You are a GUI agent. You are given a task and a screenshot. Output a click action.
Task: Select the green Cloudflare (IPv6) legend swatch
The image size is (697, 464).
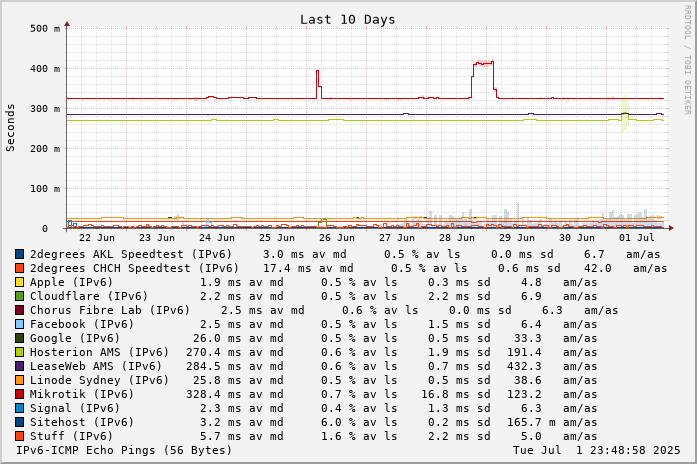pos(19,296)
